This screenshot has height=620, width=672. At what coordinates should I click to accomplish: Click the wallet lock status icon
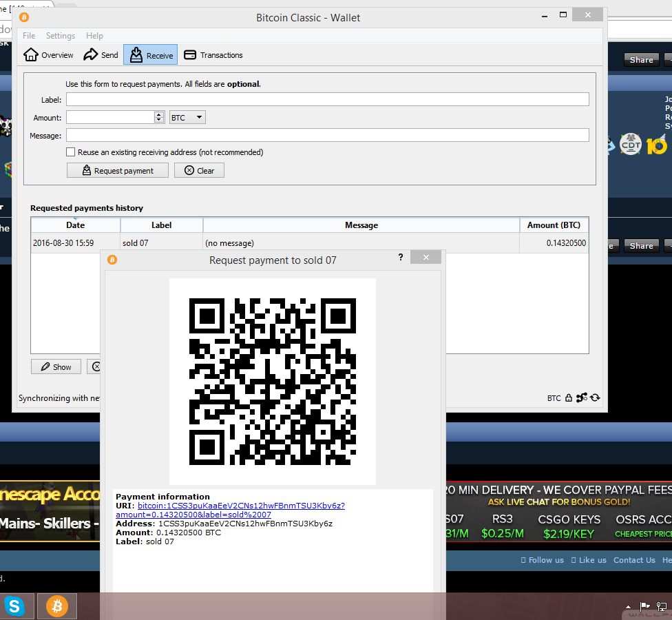(568, 398)
